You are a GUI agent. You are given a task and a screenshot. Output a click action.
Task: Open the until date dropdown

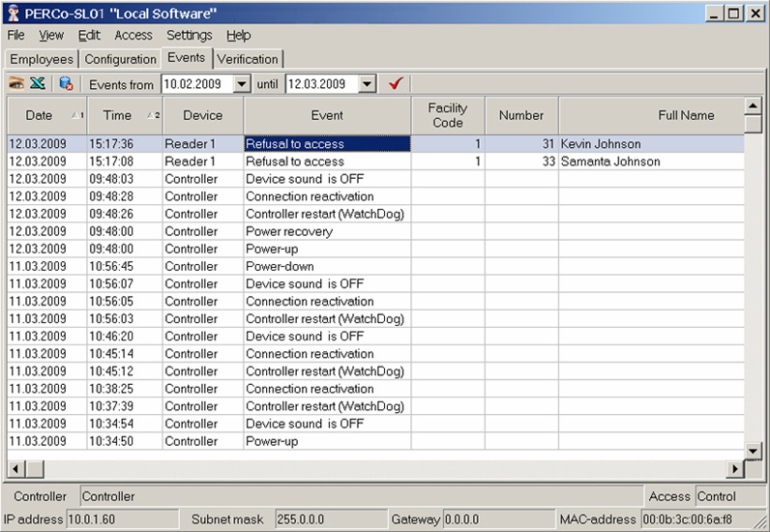click(x=367, y=84)
